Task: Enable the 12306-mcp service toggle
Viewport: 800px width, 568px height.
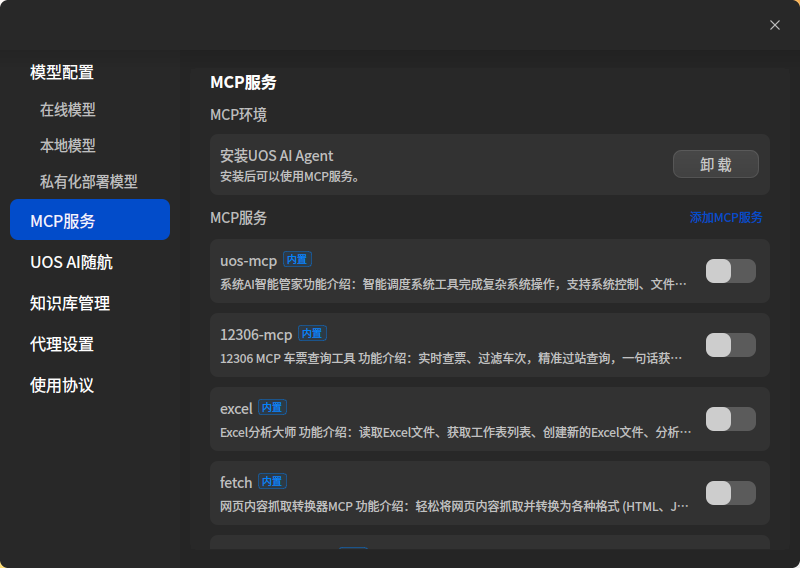Action: (x=730, y=345)
